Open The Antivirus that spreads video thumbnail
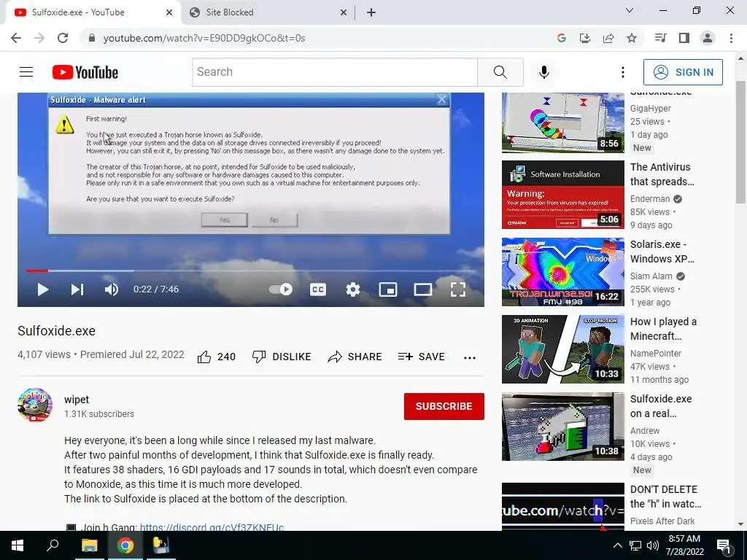Image resolution: width=747 pixels, height=560 pixels. [562, 194]
